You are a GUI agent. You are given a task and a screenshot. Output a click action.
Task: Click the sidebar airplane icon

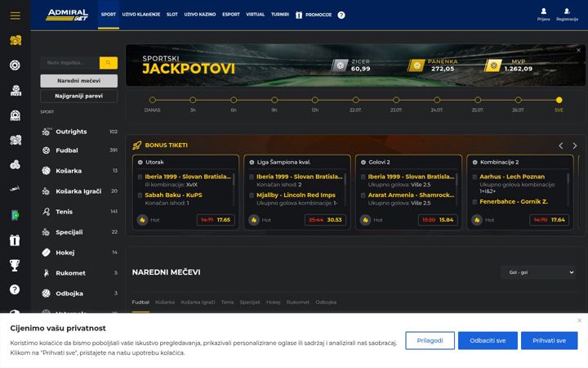pos(15,189)
